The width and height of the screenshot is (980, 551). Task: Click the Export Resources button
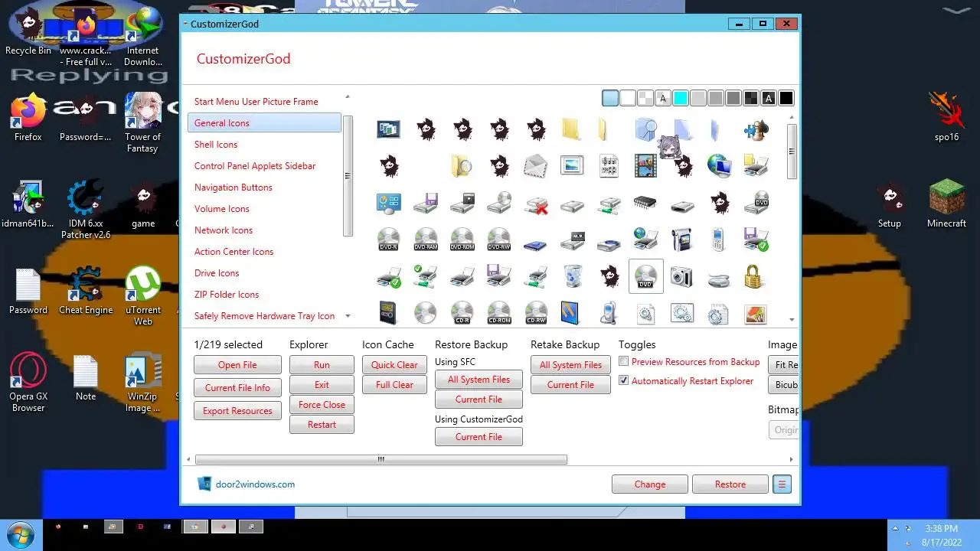[x=237, y=411]
